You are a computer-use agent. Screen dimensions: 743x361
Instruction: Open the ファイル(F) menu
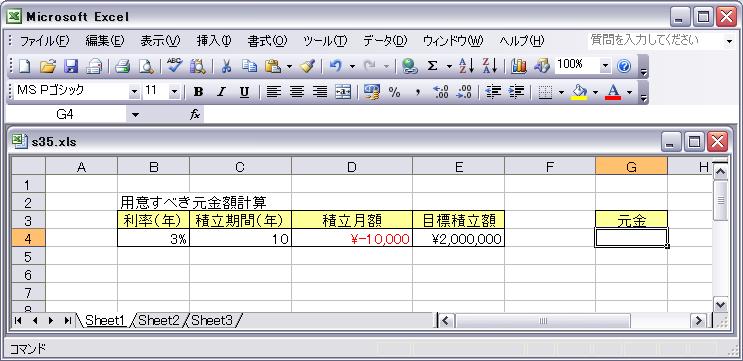coord(45,41)
